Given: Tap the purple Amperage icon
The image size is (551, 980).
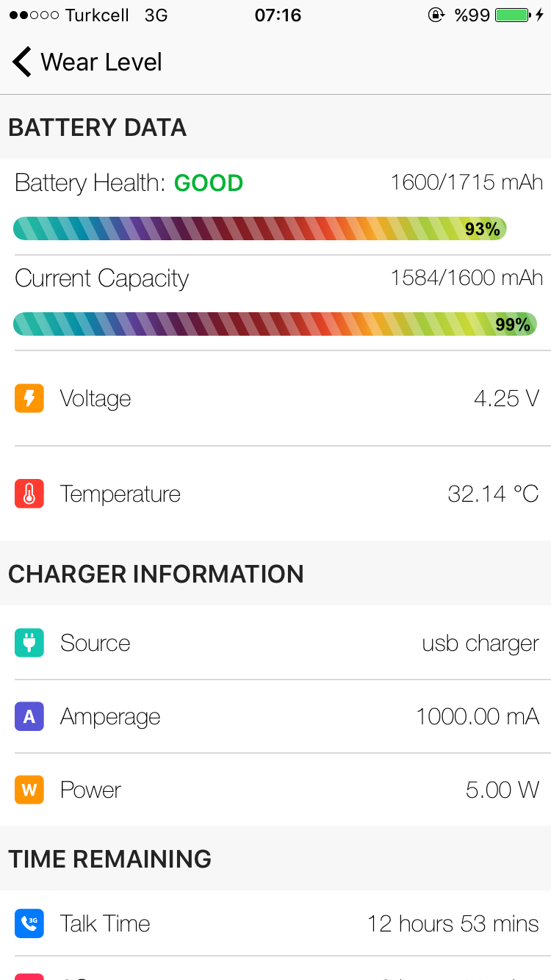Looking at the screenshot, I should 29,716.
